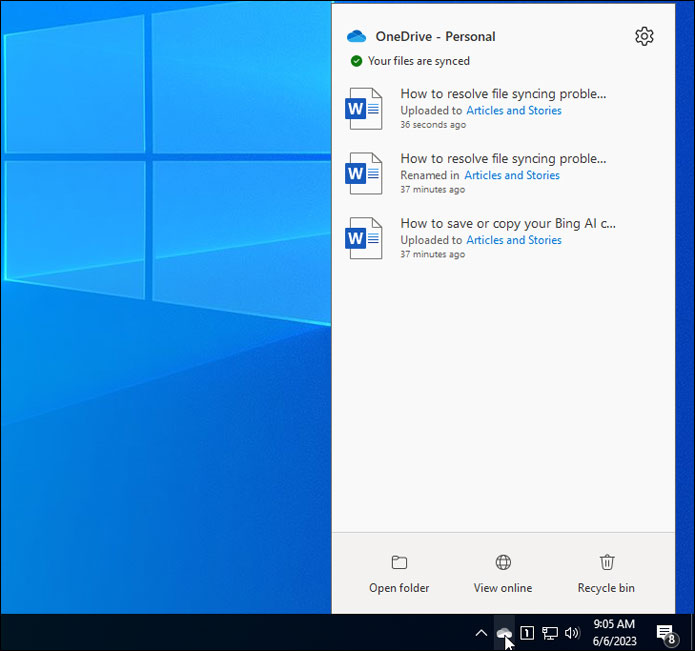
Task: Click the volume speaker icon in the taskbar
Action: pyautogui.click(x=572, y=633)
